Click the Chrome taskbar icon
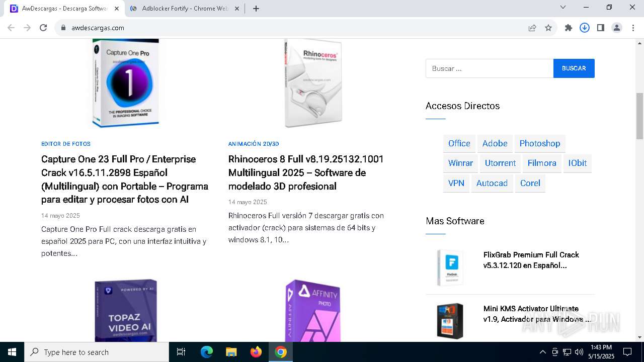The image size is (644, 362). tap(281, 352)
